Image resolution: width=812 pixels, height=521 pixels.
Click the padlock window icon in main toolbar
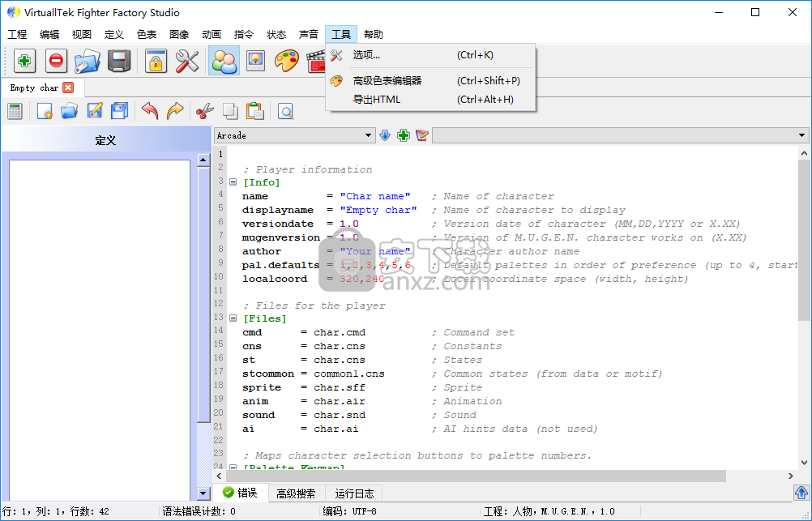point(156,61)
